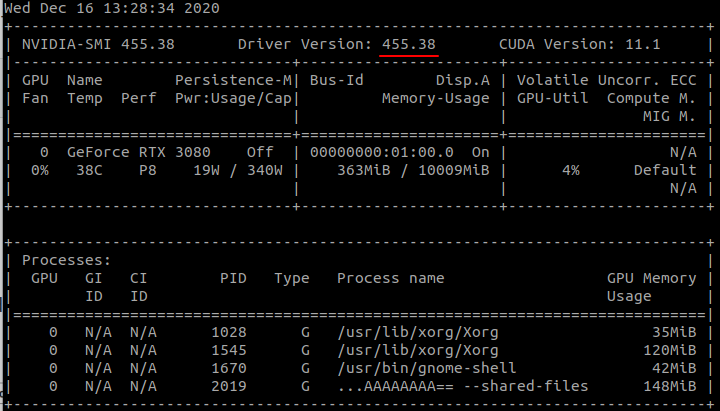The image size is (720, 411).
Task: Click the 'GPU-Util' header text
Action: point(552,98)
